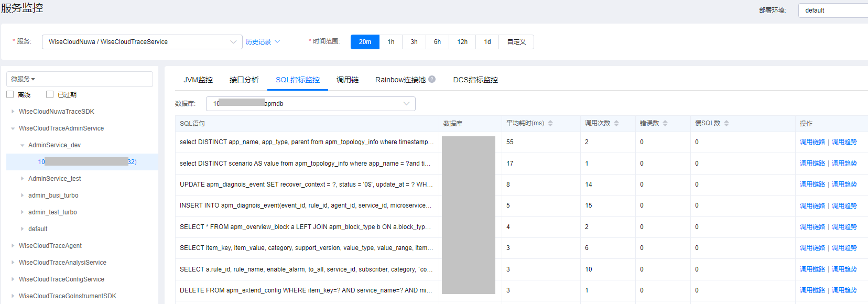Sort by 调用次数 column sort icon
The width and height of the screenshot is (868, 304).
point(616,123)
